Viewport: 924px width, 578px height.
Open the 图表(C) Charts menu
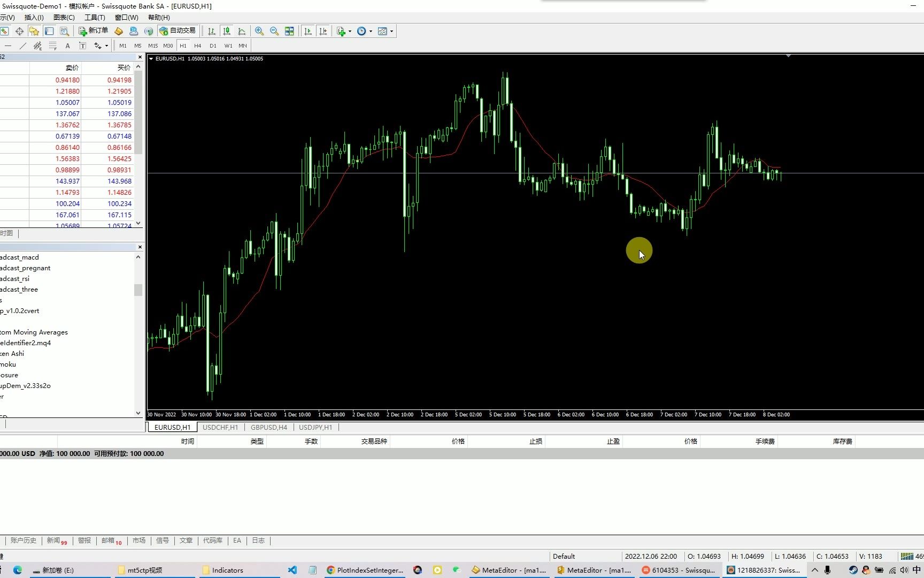[x=64, y=17]
